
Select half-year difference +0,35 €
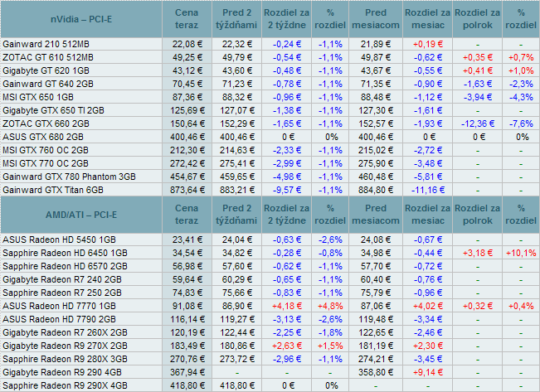[477, 57]
